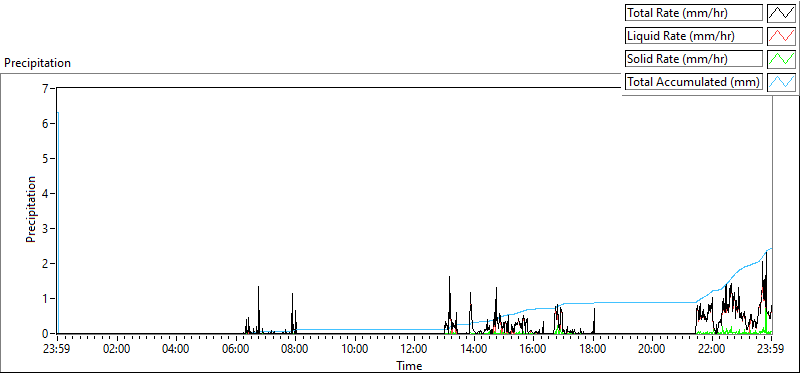This screenshot has height=373, width=800.
Task: Select the Total Rate (mm/hr) legend label
Action: (694, 13)
